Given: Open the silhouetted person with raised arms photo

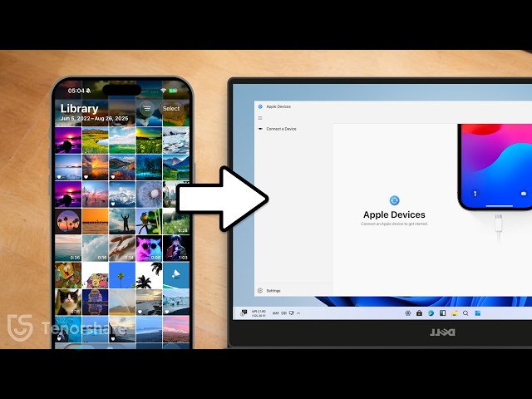Looking at the screenshot, I should 122,221.
